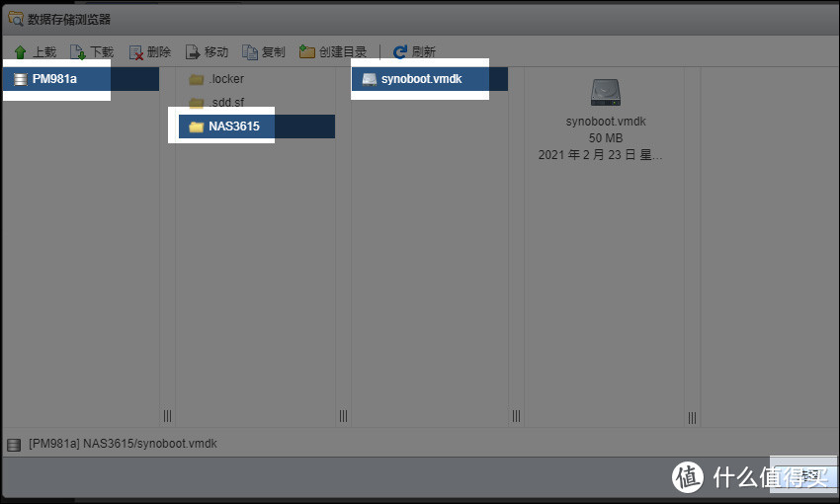Select the PM981a datastore
The width and height of the screenshot is (840, 504).
(54, 79)
